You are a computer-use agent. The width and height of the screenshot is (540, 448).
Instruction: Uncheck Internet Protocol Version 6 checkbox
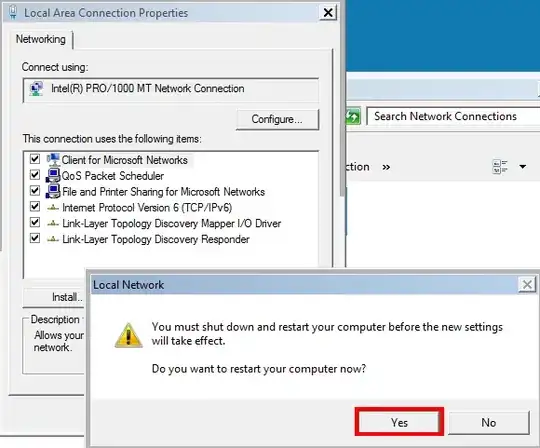point(35,207)
